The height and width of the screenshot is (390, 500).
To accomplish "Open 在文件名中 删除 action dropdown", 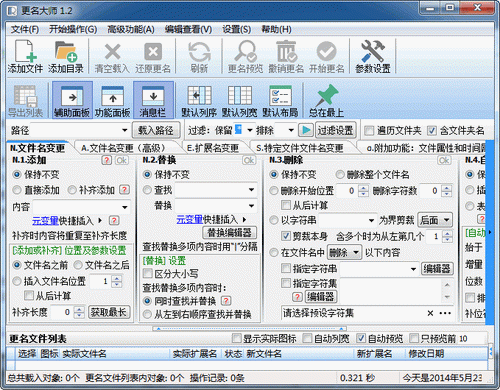I will [345, 252].
